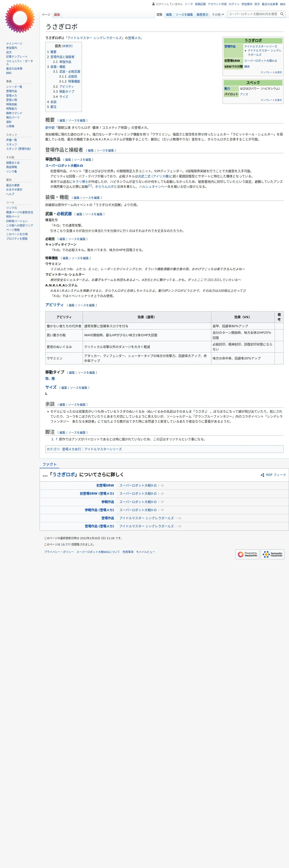This screenshot has width=289, height=868.
Task: Click the Semantic MediaWiki badge
Action: [x=273, y=554]
